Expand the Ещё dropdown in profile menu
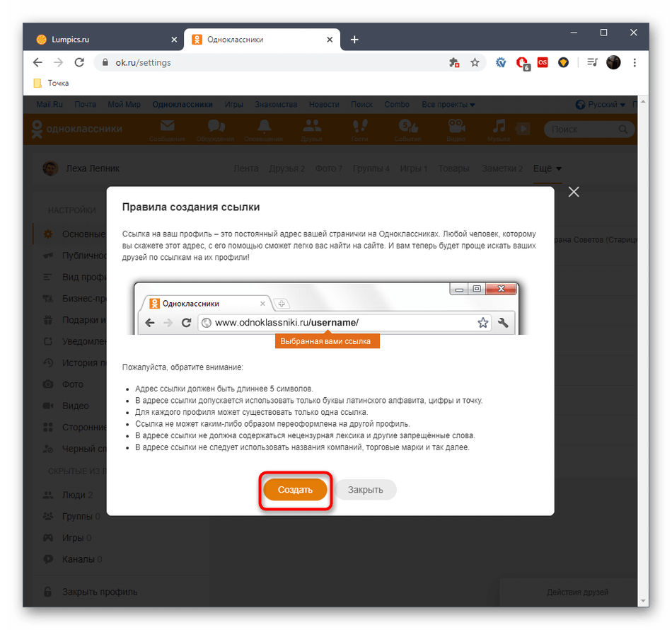The width and height of the screenshot is (672, 630). tap(548, 168)
